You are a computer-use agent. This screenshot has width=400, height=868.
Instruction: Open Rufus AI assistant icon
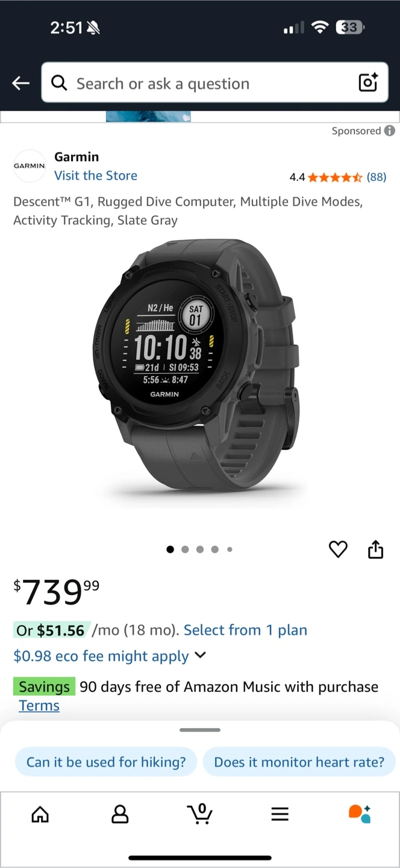[x=360, y=814]
